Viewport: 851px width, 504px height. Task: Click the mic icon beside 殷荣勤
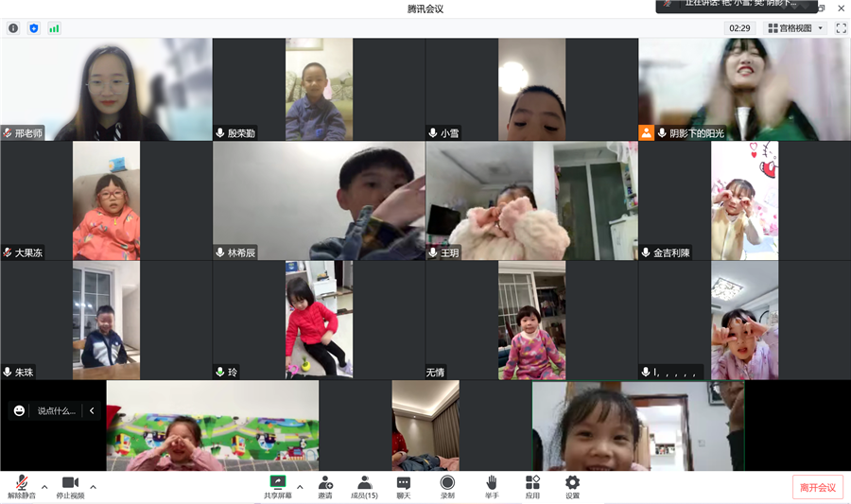point(219,133)
